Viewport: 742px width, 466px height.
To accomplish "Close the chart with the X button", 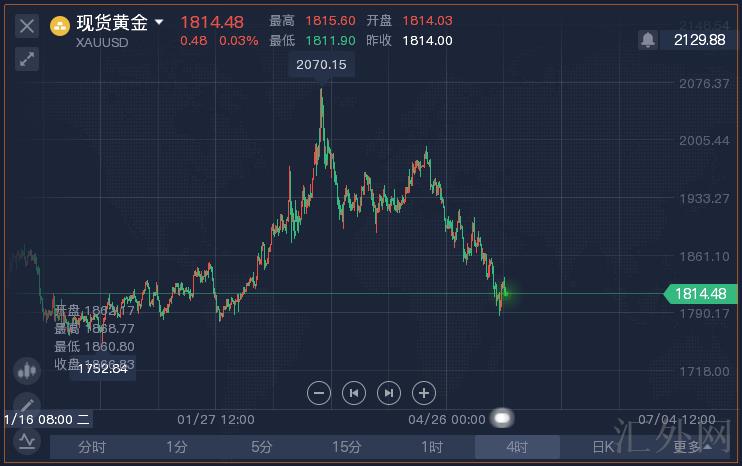I will click(x=27, y=25).
